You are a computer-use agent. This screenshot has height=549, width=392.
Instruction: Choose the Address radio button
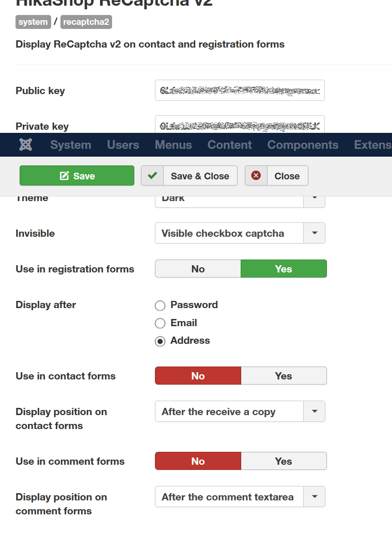[160, 341]
